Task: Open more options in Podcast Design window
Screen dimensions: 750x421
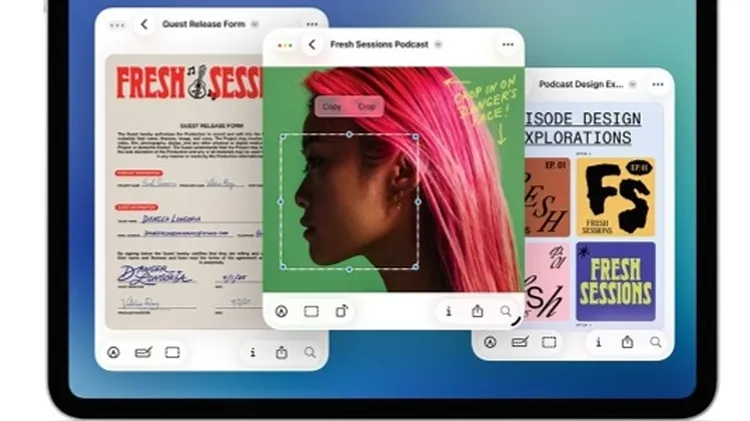Action: [658, 84]
